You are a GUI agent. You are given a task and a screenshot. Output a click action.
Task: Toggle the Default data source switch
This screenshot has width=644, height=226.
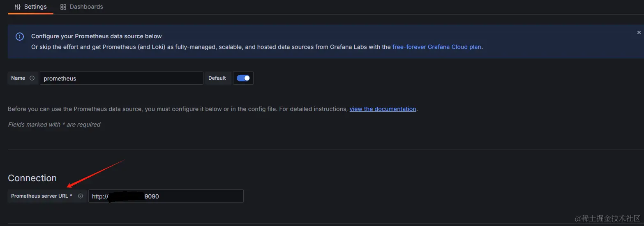pos(243,78)
